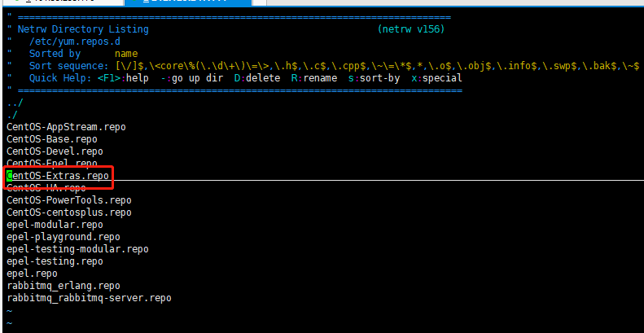
Task: Select the current directory ./ entry
Action: click(12, 116)
